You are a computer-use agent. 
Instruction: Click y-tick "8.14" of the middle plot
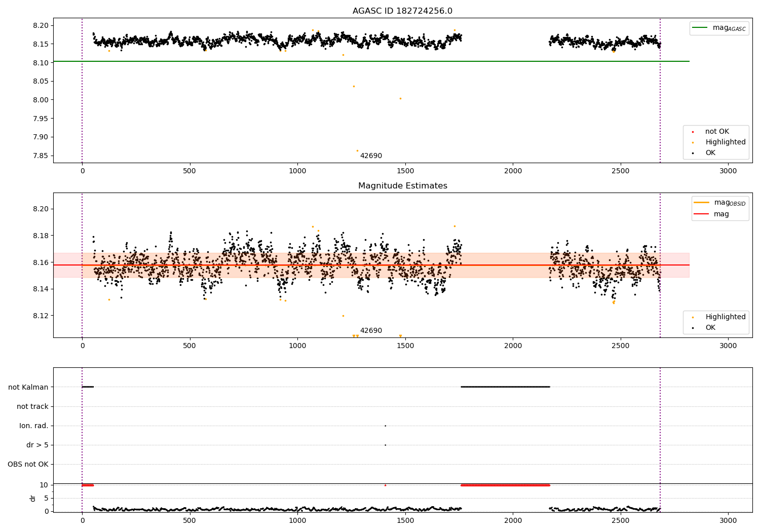(x=41, y=289)
